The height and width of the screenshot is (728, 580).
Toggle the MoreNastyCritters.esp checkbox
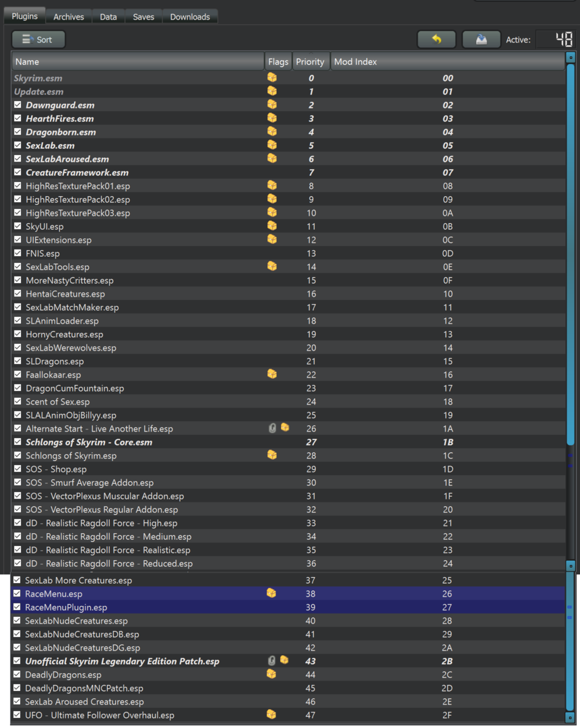coord(18,280)
